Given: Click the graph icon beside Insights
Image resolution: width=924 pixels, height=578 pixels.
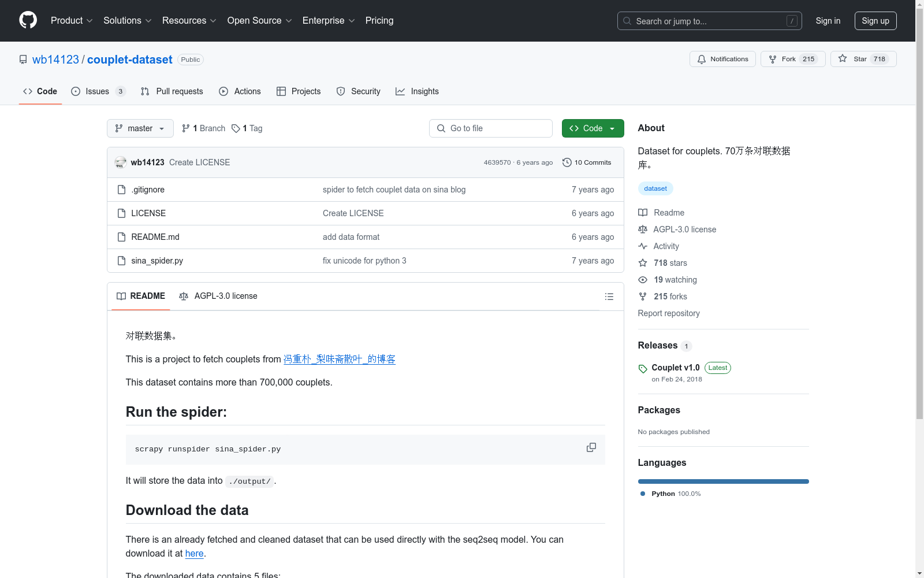Looking at the screenshot, I should click(400, 91).
